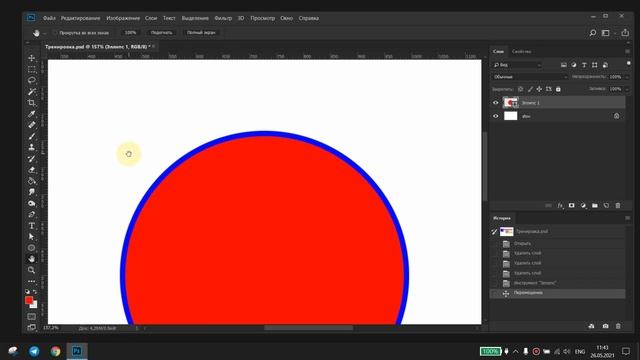Select the Magic Wand tool
The height and width of the screenshot is (360, 640).
pyautogui.click(x=31, y=91)
